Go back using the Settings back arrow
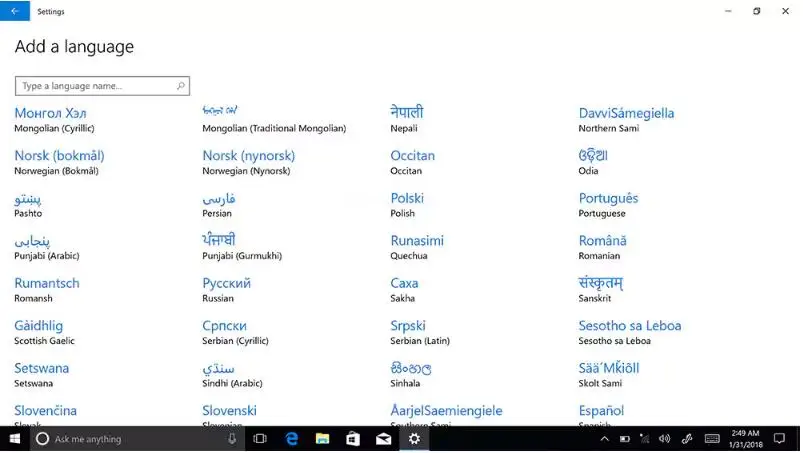 (15, 11)
